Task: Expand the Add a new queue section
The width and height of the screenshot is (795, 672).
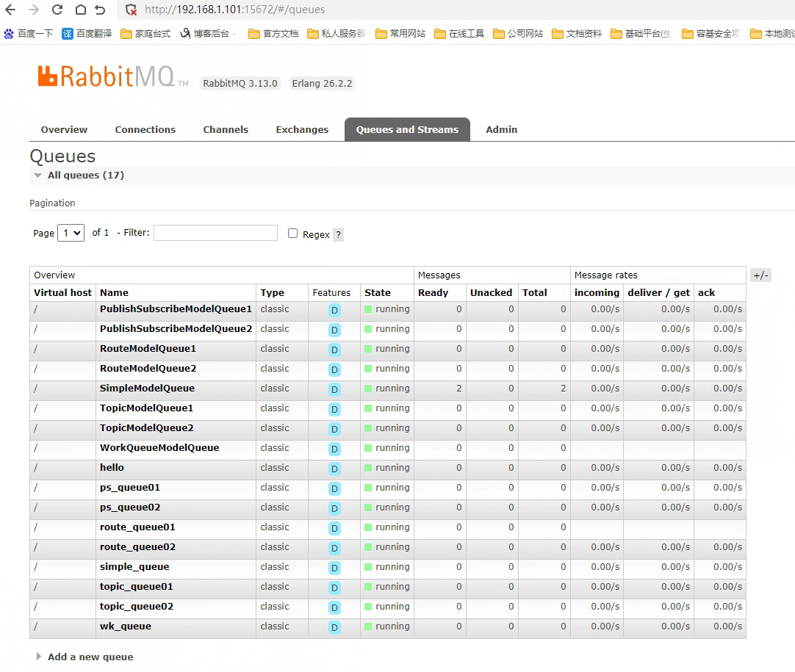Action: [x=90, y=657]
